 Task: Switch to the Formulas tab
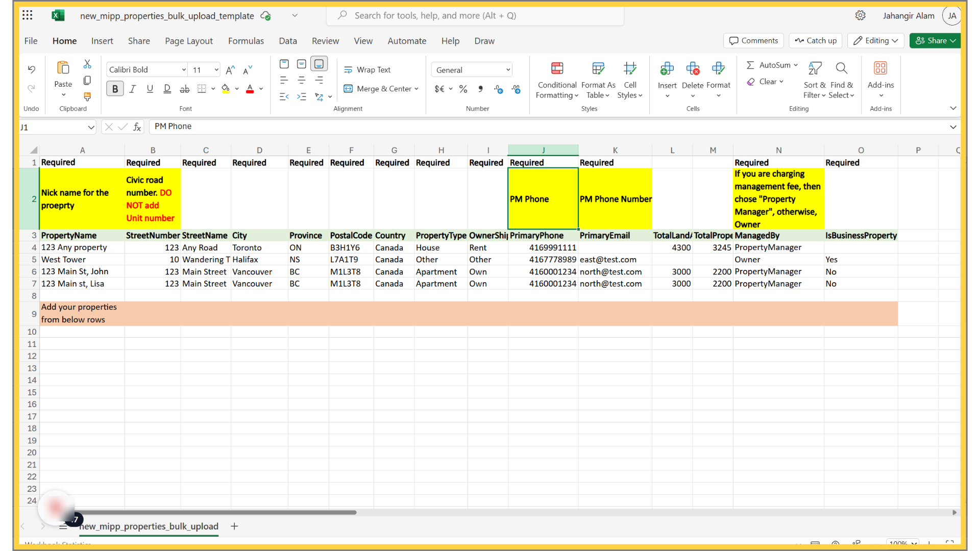[x=246, y=41]
